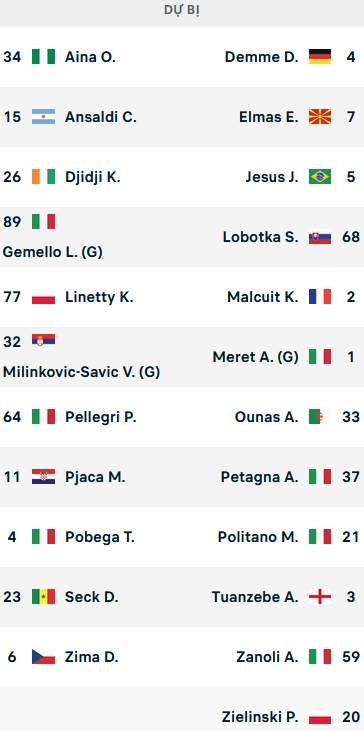Click the DỰ BỊ section header
Screen dimensions: 364x731
[x=182, y=10]
